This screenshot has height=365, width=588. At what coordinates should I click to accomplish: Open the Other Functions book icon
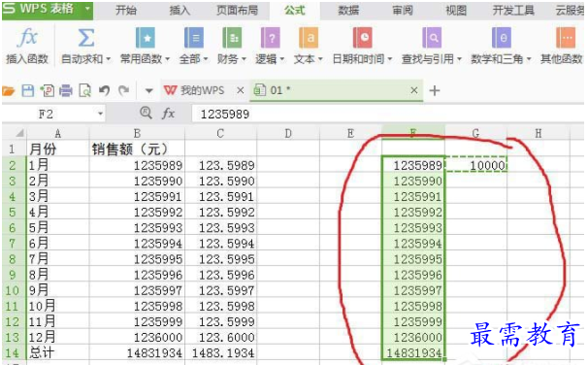tap(566, 38)
